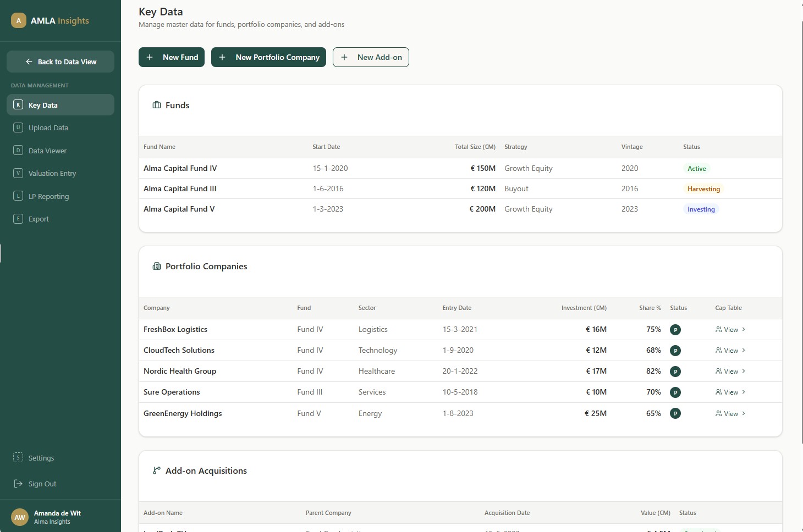Expand CloudTech Solutions cap table chevron

point(744,350)
